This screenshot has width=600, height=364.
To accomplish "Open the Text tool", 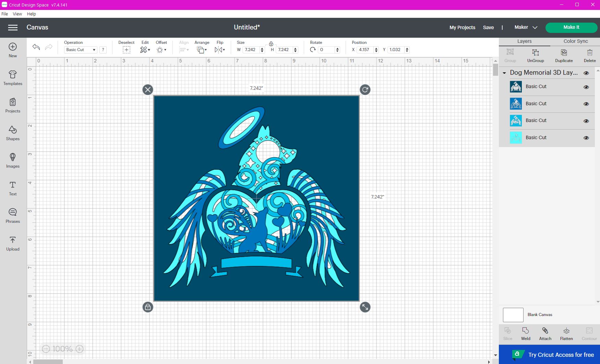I will [13, 189].
